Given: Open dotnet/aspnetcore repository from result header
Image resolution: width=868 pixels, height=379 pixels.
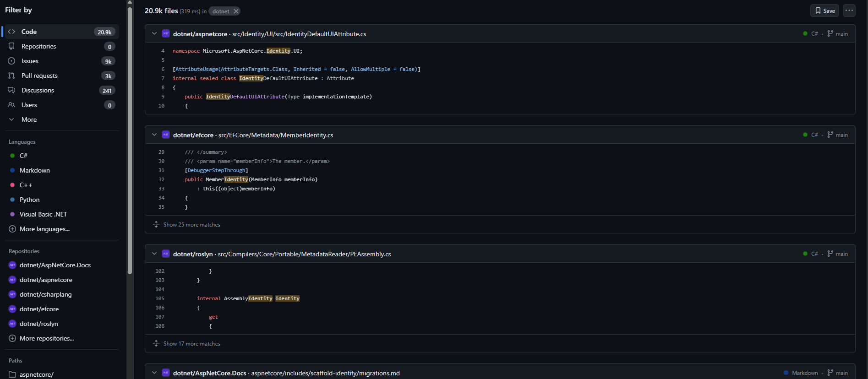Looking at the screenshot, I should [200, 34].
